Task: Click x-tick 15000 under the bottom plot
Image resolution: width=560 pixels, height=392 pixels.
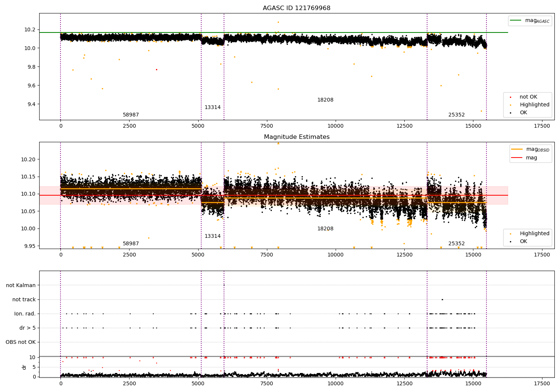Action: click(x=473, y=383)
